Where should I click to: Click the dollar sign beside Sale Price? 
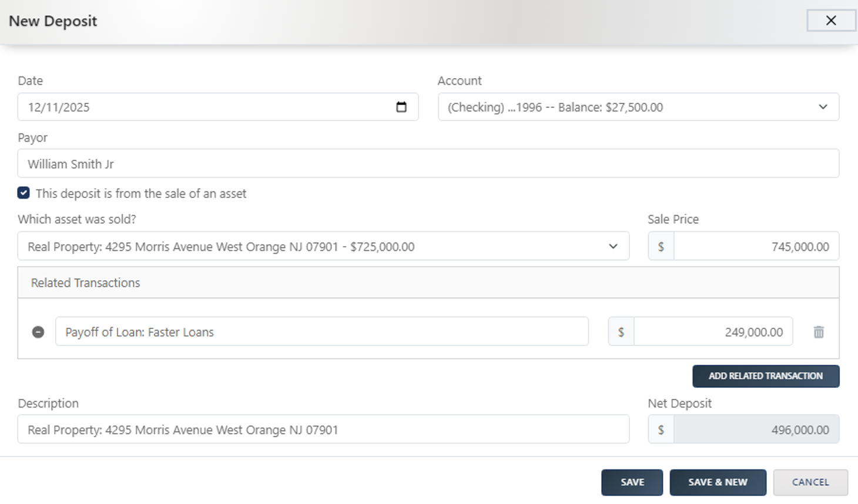pos(661,247)
